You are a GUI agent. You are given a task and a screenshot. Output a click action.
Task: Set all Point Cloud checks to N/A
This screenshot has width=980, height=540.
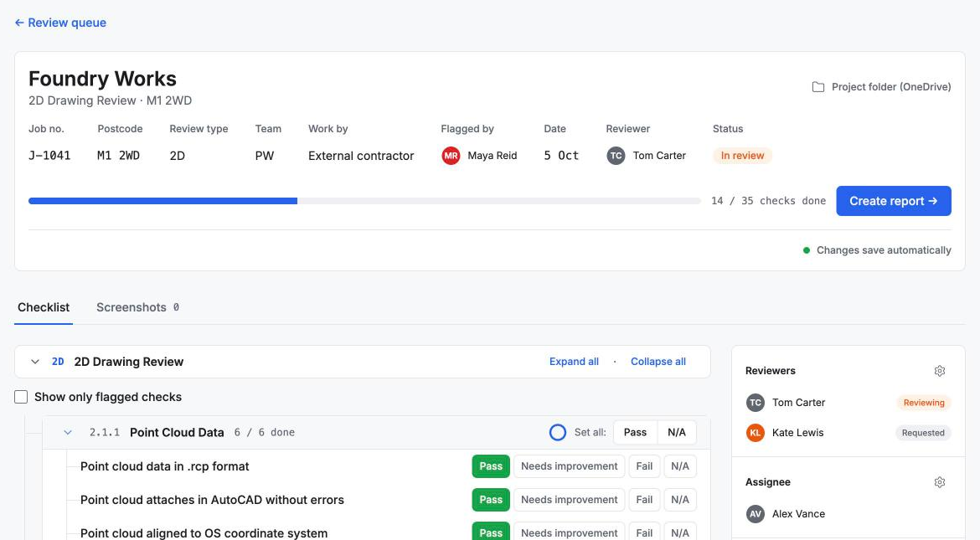coord(676,433)
